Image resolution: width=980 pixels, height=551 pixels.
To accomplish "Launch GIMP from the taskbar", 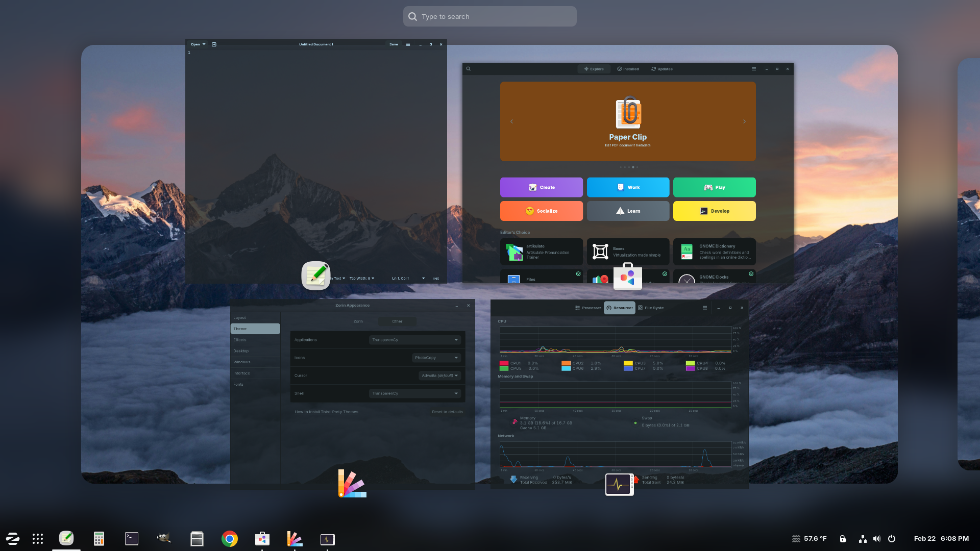I will (x=164, y=539).
